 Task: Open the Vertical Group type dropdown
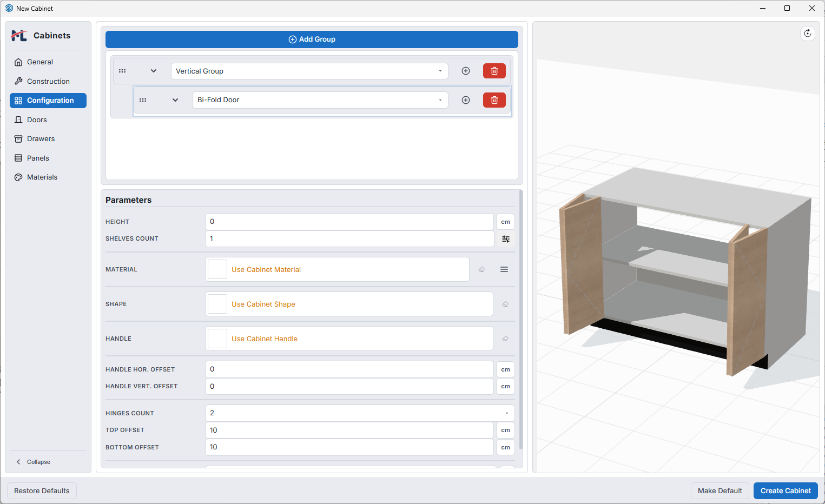pyautogui.click(x=309, y=71)
